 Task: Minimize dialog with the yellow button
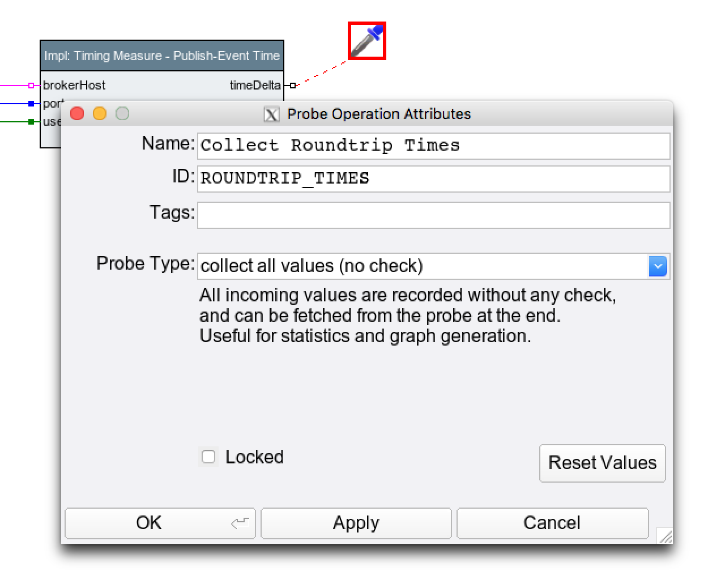100,114
